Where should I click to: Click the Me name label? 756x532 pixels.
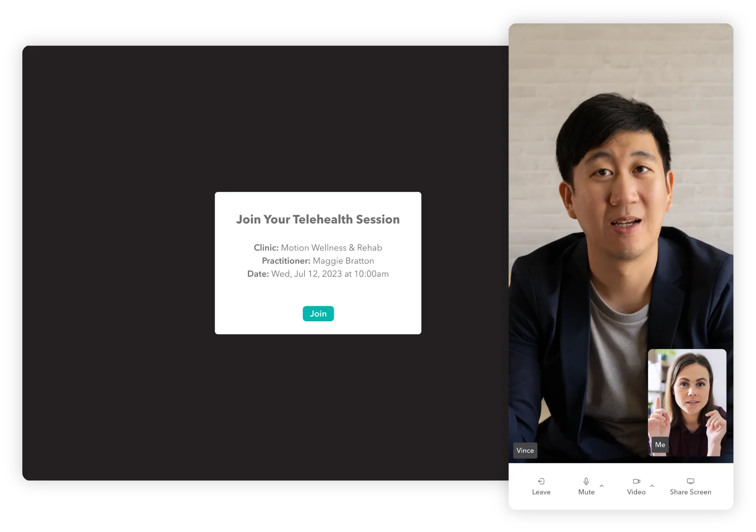660,444
